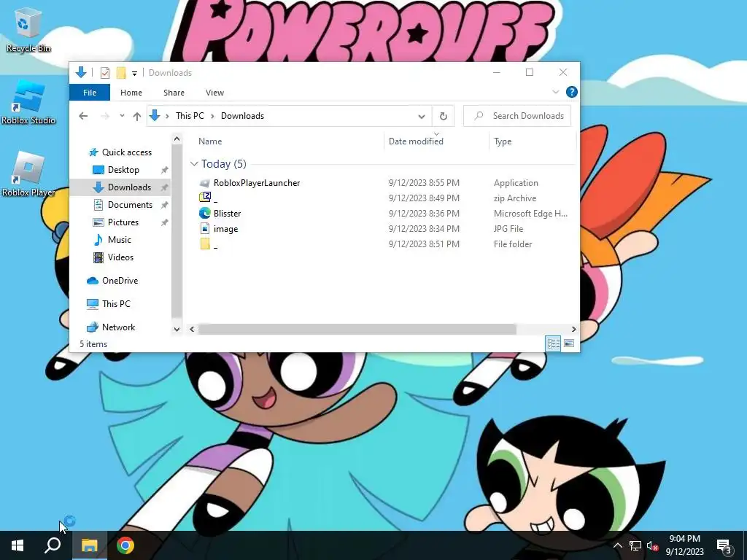This screenshot has height=560, width=747.
Task: Click the horizontal scrollbar right arrow
Action: tap(573, 329)
